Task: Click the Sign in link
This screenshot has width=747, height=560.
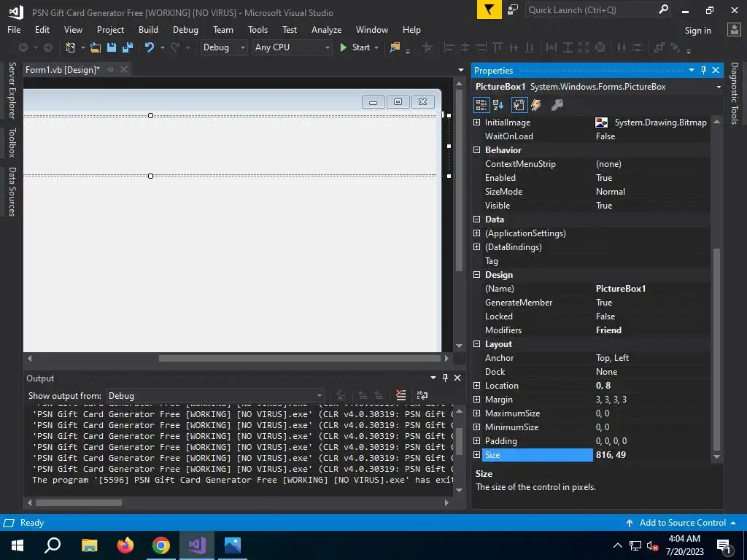Action: [697, 31]
